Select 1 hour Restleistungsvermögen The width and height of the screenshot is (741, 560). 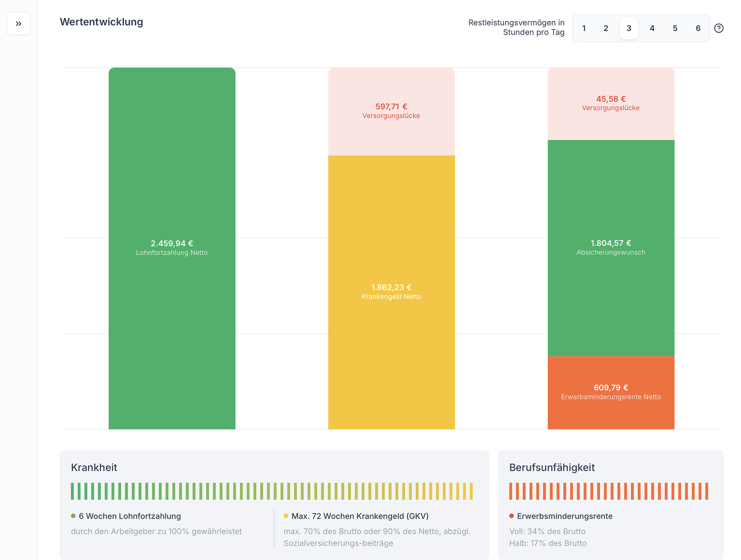point(583,28)
